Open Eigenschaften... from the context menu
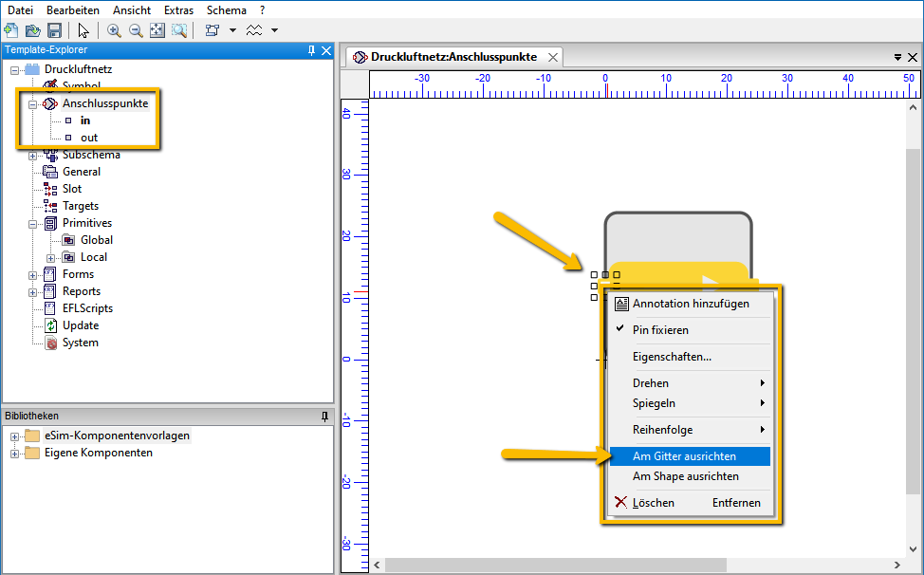 pyautogui.click(x=690, y=357)
